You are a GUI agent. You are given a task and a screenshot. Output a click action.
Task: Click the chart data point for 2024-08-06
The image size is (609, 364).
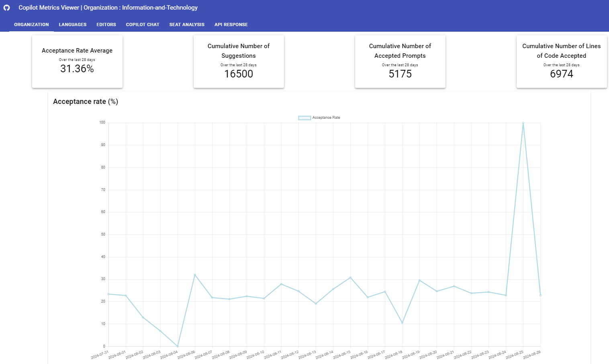coord(195,275)
